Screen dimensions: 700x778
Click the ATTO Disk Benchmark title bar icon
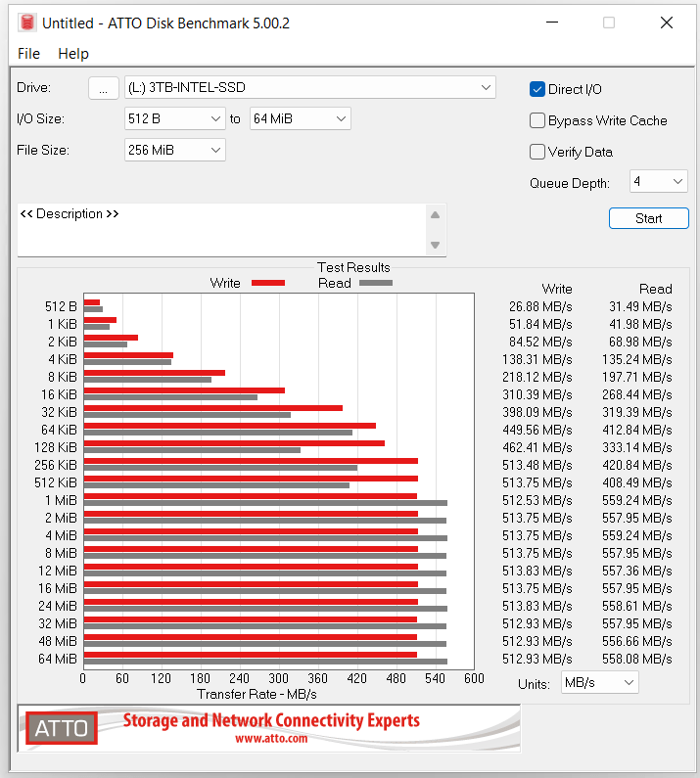[26, 23]
